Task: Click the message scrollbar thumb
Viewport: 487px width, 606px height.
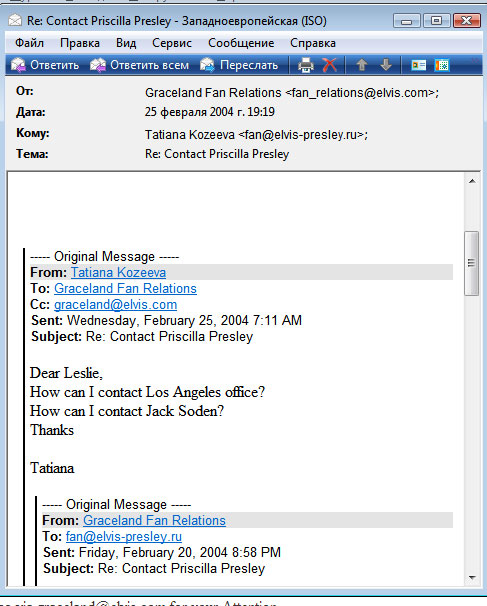Action: (x=472, y=263)
